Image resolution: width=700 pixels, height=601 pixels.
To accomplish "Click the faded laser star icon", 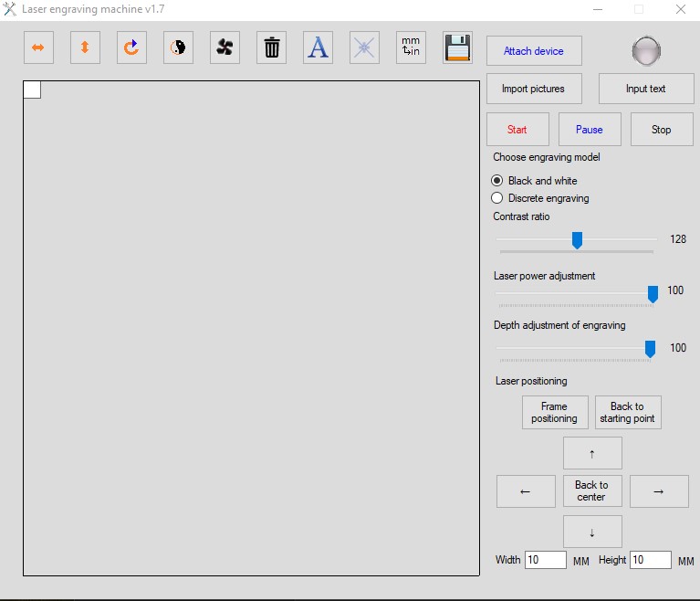I will tap(364, 47).
